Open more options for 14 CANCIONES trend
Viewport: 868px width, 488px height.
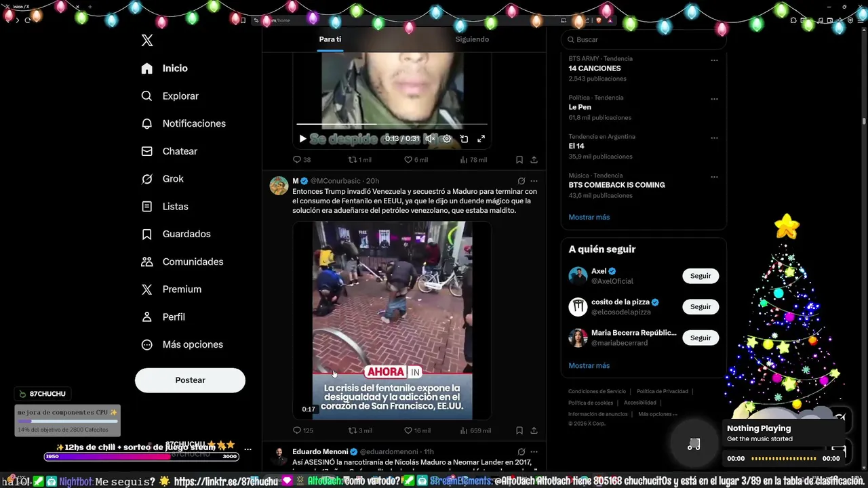[x=714, y=60]
